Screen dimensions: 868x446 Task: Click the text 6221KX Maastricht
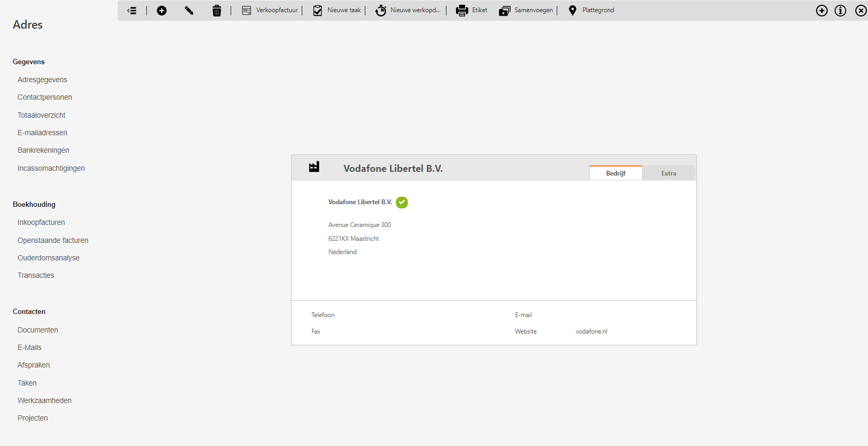point(354,239)
